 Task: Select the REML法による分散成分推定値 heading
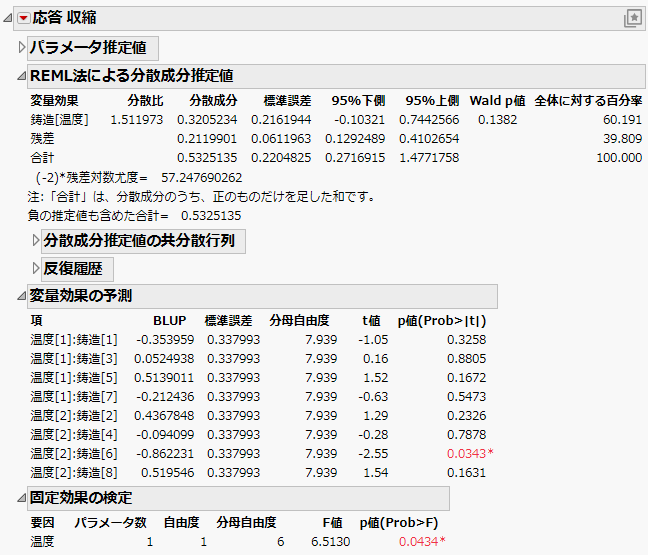pos(132,76)
